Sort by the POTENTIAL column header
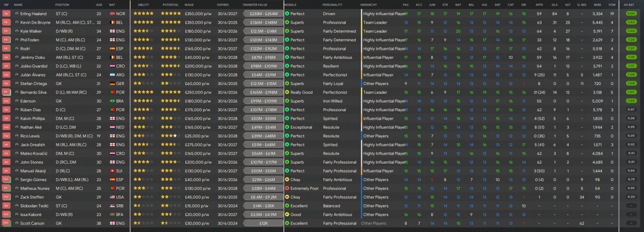Image resolution: width=644 pixels, height=232 pixels. tap(171, 5)
